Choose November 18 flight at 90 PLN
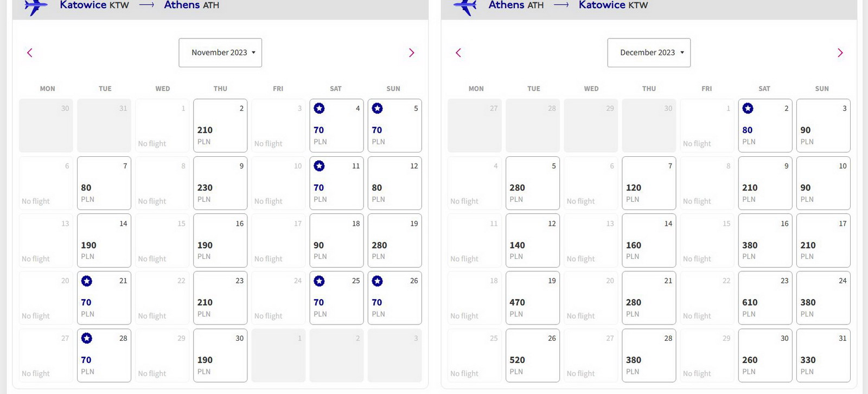The image size is (868, 394). [x=336, y=240]
